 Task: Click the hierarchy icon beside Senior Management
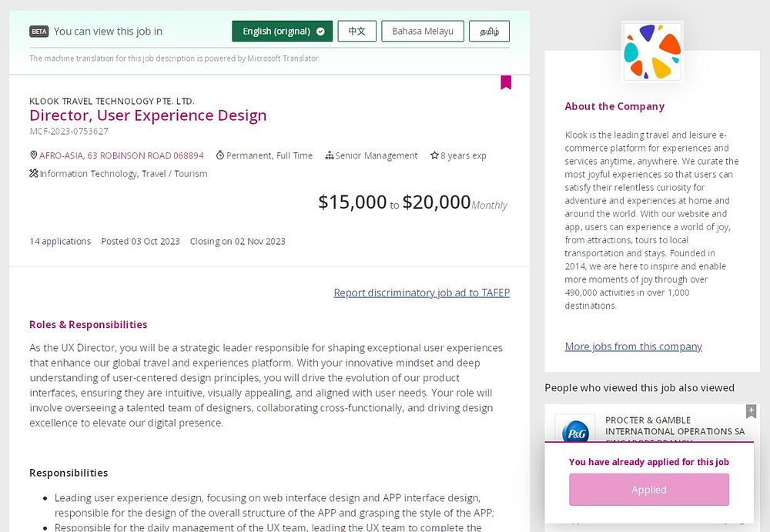[330, 156]
